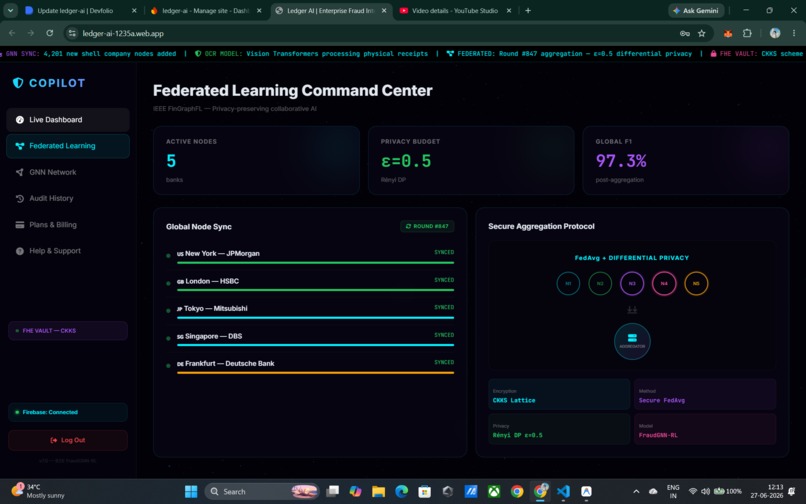This screenshot has height=504, width=806.
Task: Click the Firebase: Connected status
Action: pyautogui.click(x=68, y=412)
